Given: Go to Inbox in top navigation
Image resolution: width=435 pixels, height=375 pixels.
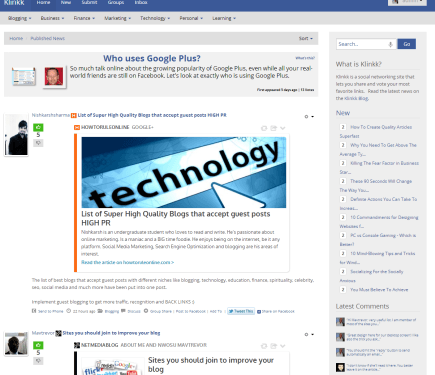Looking at the screenshot, I should 141,3.
